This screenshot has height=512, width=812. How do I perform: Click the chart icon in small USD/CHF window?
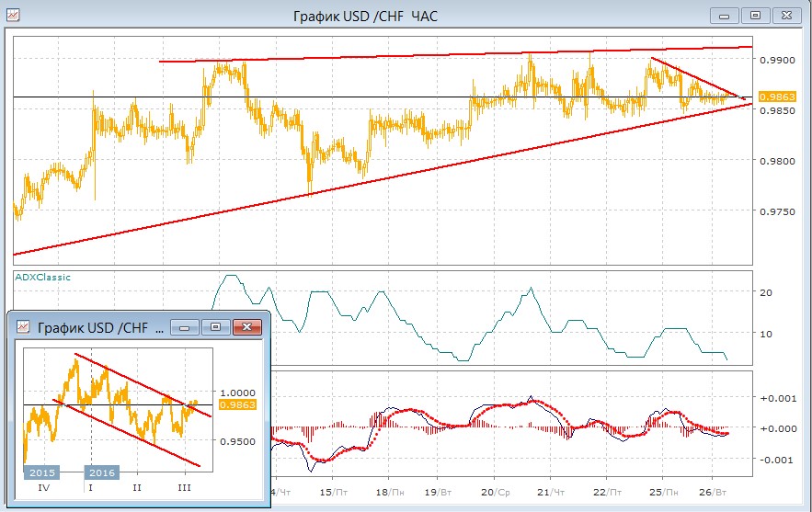click(23, 326)
